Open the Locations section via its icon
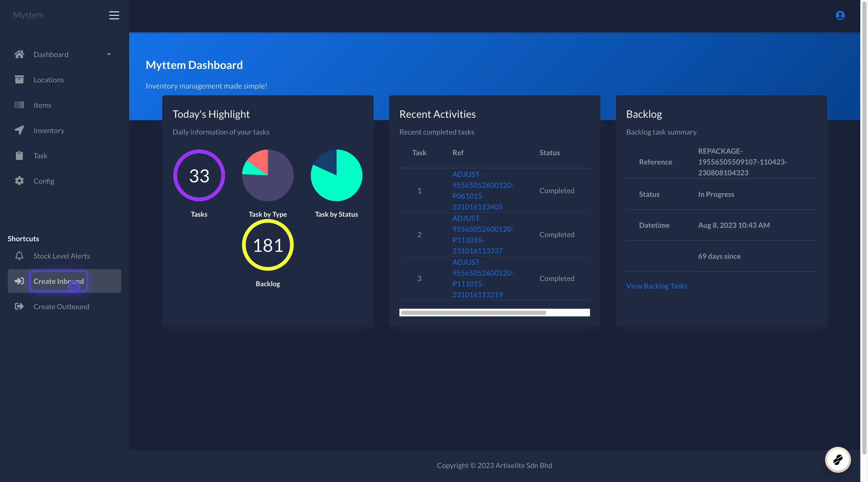This screenshot has height=482, width=868. pos(19,80)
